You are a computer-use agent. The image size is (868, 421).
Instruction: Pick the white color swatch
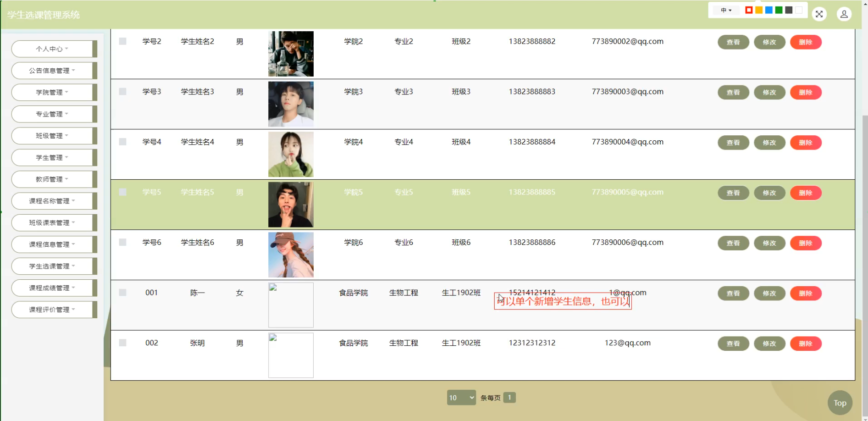[799, 10]
